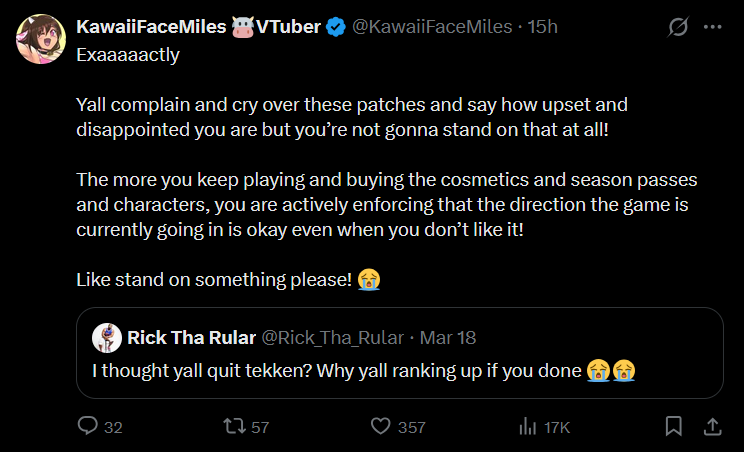This screenshot has width=744, height=452.
Task: Click the reply comment icon
Action: click(87, 426)
